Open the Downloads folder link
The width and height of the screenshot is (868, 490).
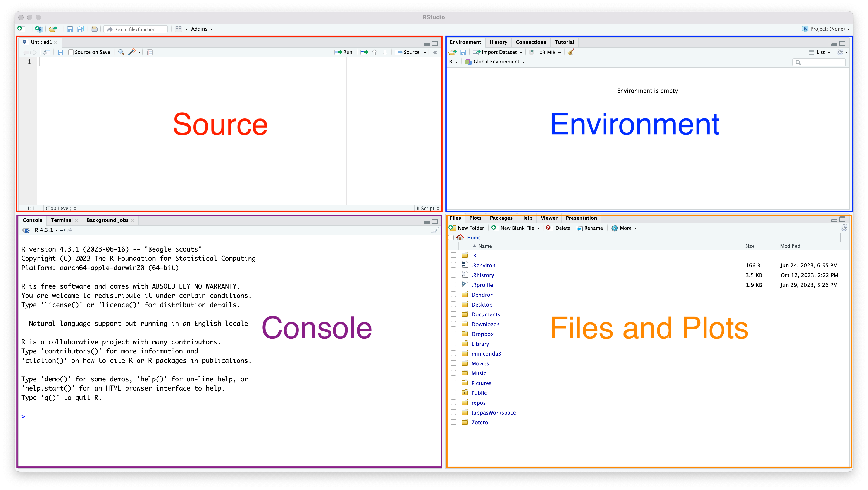pos(485,324)
